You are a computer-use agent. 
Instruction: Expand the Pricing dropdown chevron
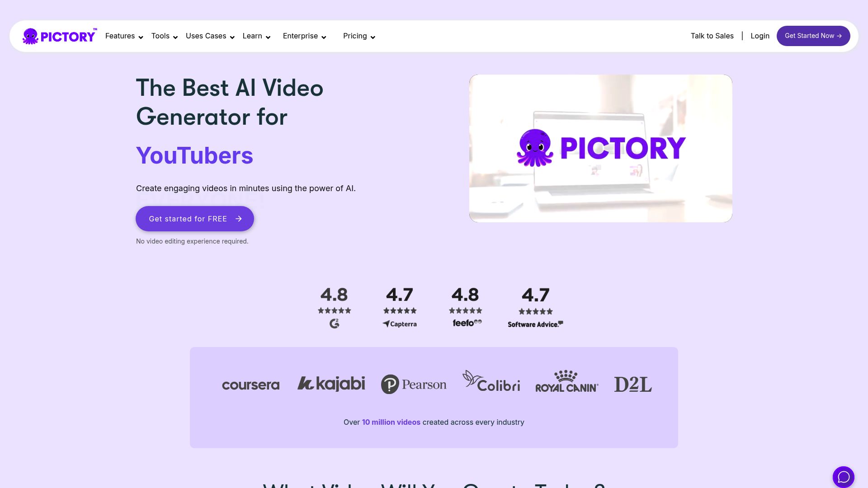tap(373, 37)
